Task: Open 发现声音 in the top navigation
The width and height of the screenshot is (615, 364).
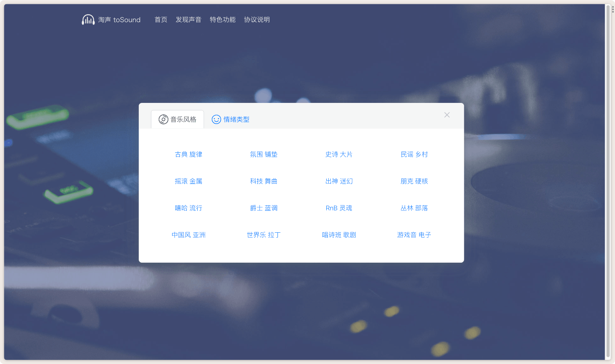Action: click(x=188, y=20)
